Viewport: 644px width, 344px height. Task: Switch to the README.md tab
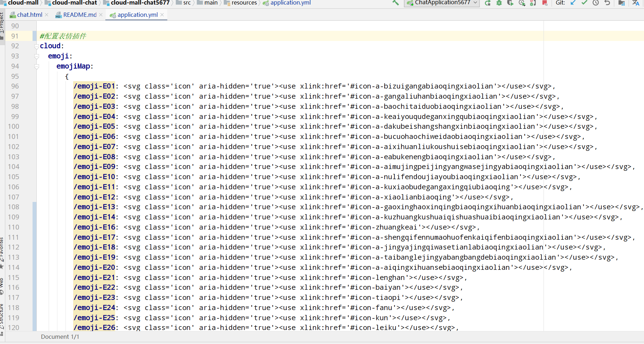(x=80, y=15)
